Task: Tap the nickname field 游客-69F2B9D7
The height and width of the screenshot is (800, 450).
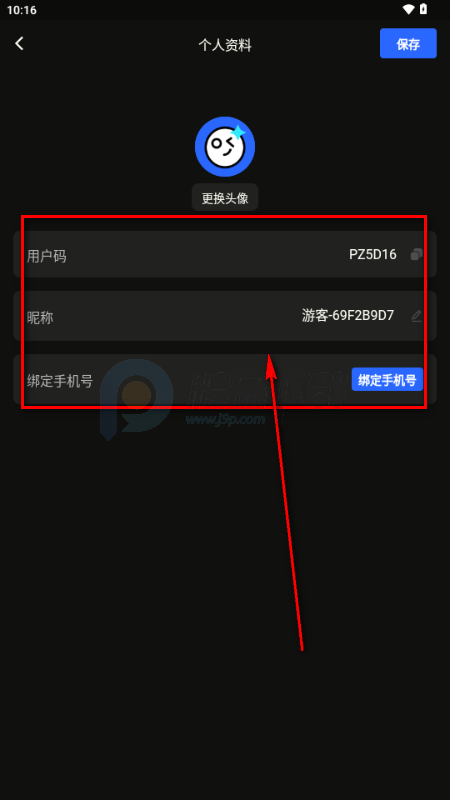Action: point(348,316)
